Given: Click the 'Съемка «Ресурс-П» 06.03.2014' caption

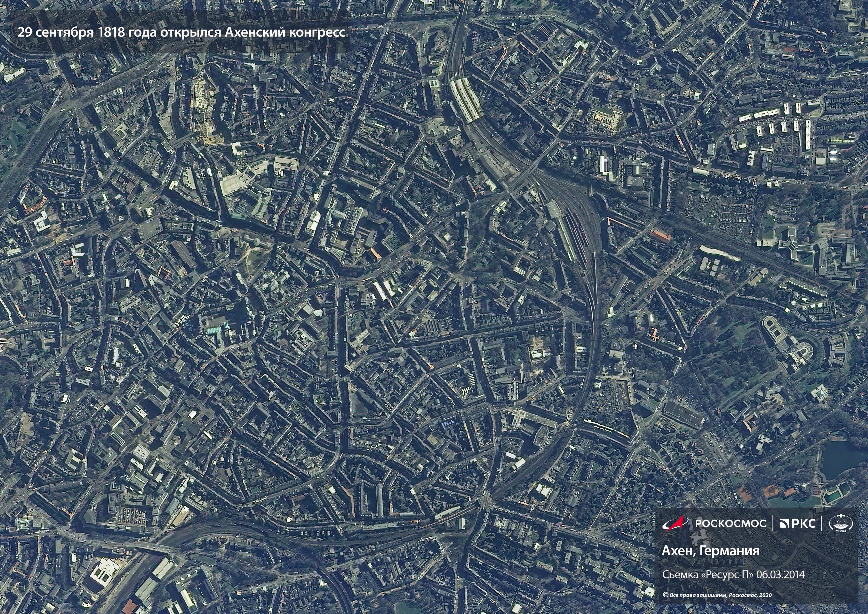Looking at the screenshot, I should click(733, 575).
